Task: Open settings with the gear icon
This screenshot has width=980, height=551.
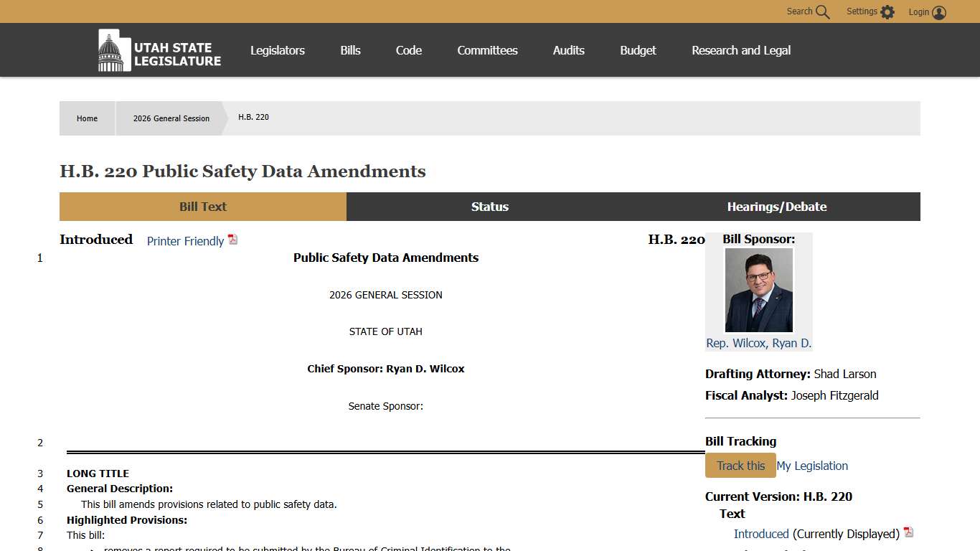Action: [887, 12]
